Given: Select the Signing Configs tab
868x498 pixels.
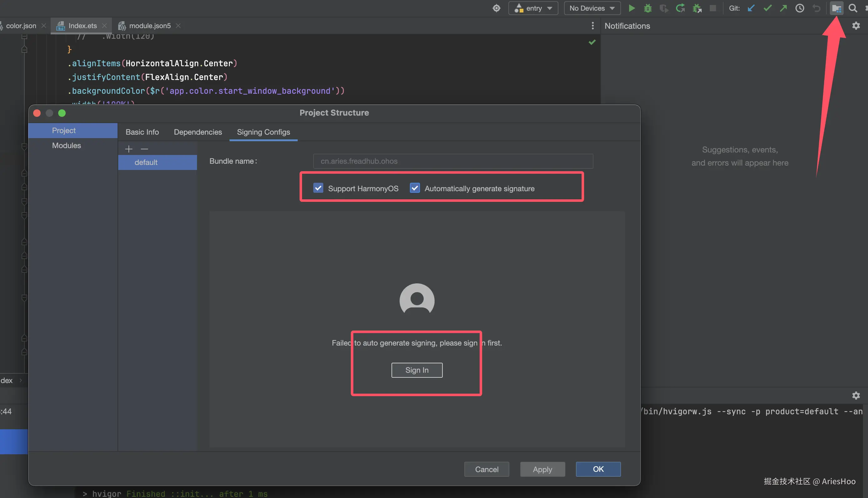Looking at the screenshot, I should [x=263, y=132].
